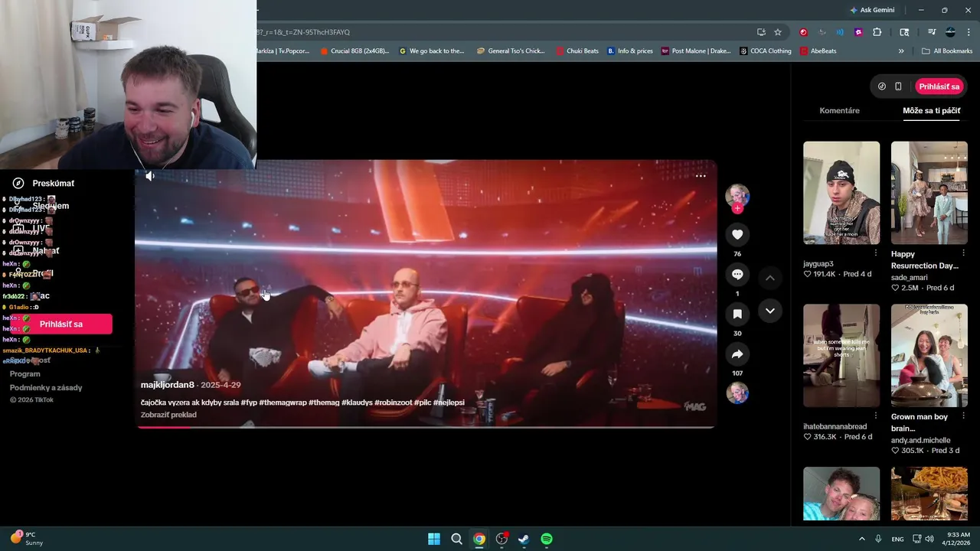Click the install app icon in address bar
Image resolution: width=980 pixels, height=551 pixels.
pyautogui.click(x=761, y=32)
